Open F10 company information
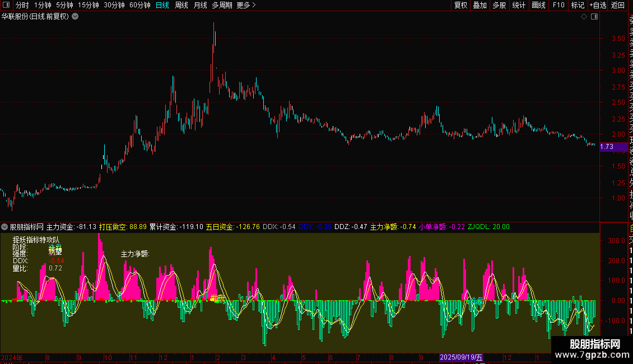The image size is (633, 364). tap(558, 5)
